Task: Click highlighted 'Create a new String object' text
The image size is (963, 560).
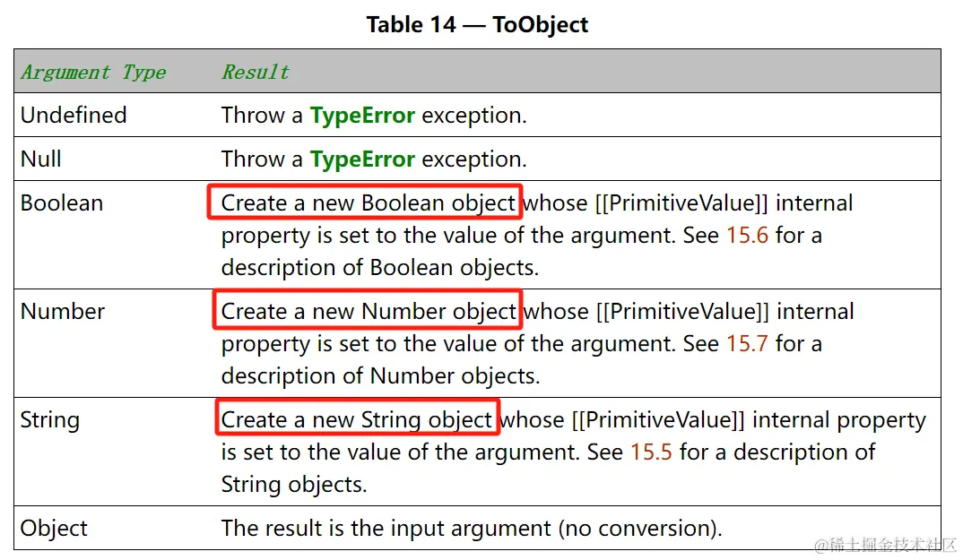Action: pos(357,420)
